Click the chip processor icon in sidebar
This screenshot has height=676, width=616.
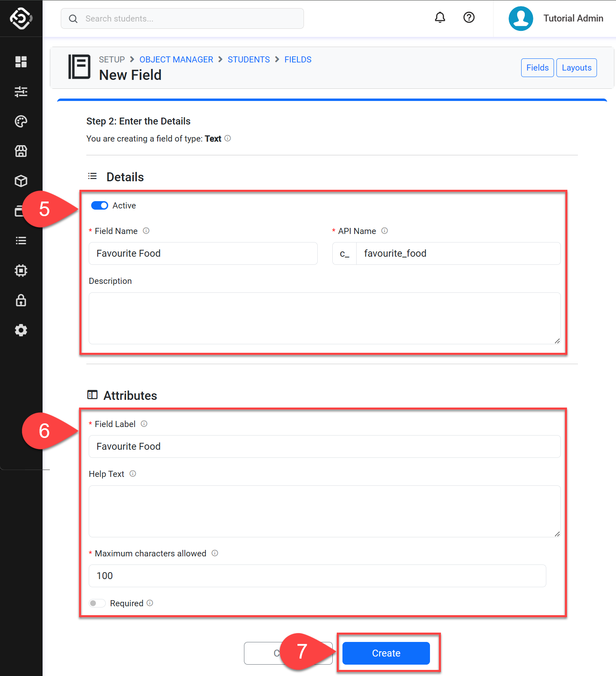pos(21,270)
